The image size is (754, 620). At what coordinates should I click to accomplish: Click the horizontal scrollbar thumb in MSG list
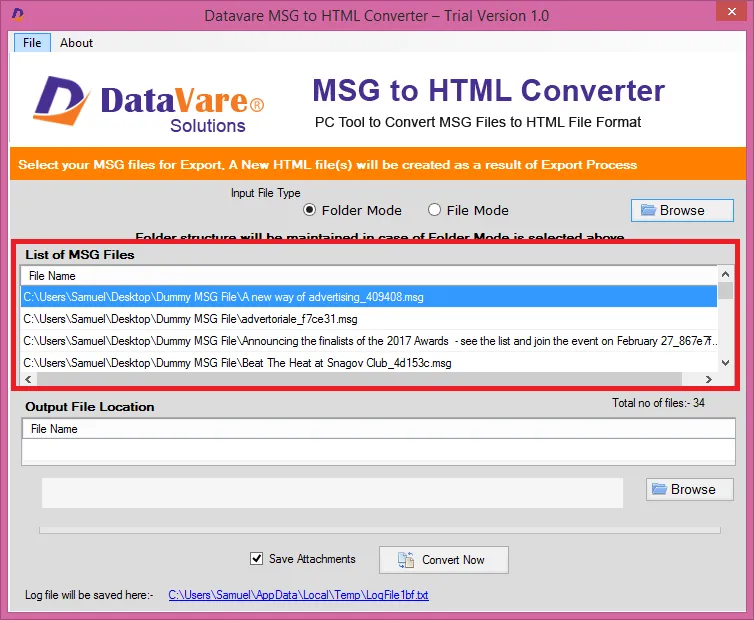tap(360, 379)
